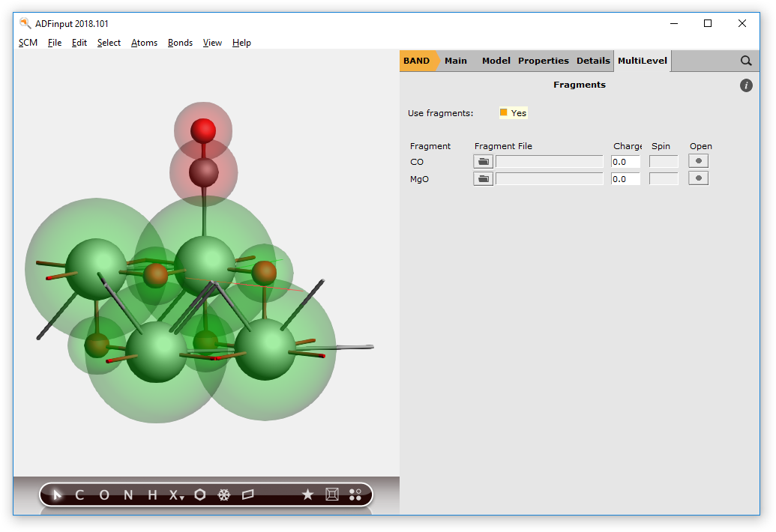Open the MultiLevel panel tab
Image resolution: width=776 pixels, height=532 pixels.
(643, 61)
